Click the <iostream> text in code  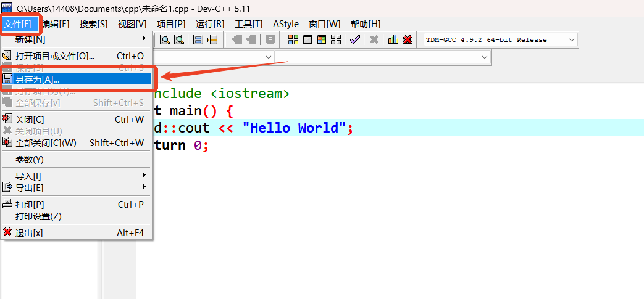(250, 94)
